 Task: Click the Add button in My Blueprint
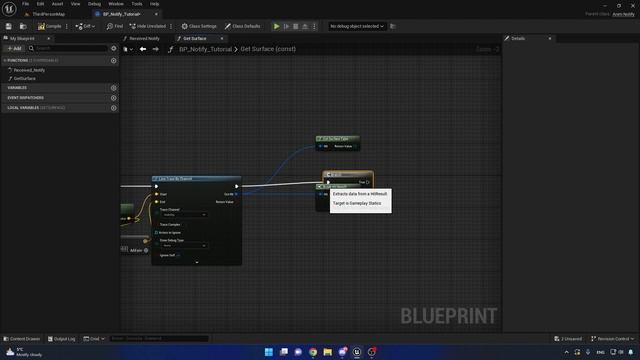pos(14,48)
